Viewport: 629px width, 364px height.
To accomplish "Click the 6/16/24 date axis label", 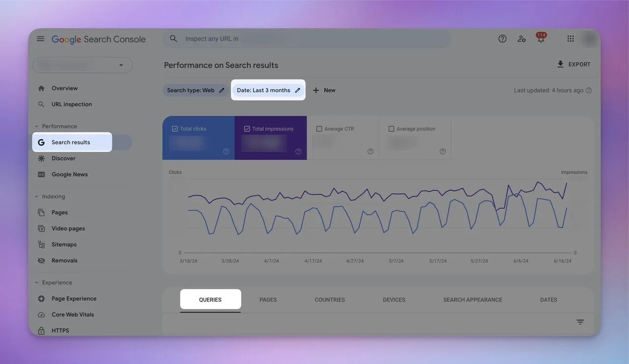I will 563,261.
